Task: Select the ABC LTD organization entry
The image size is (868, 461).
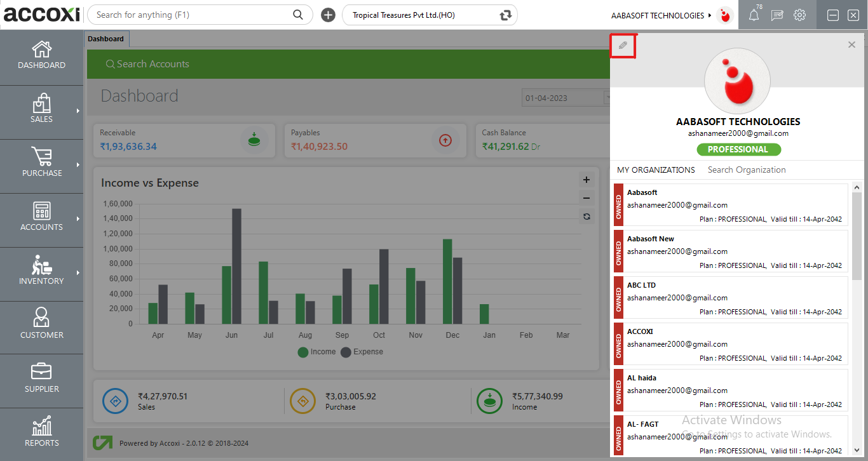Action: (731, 298)
